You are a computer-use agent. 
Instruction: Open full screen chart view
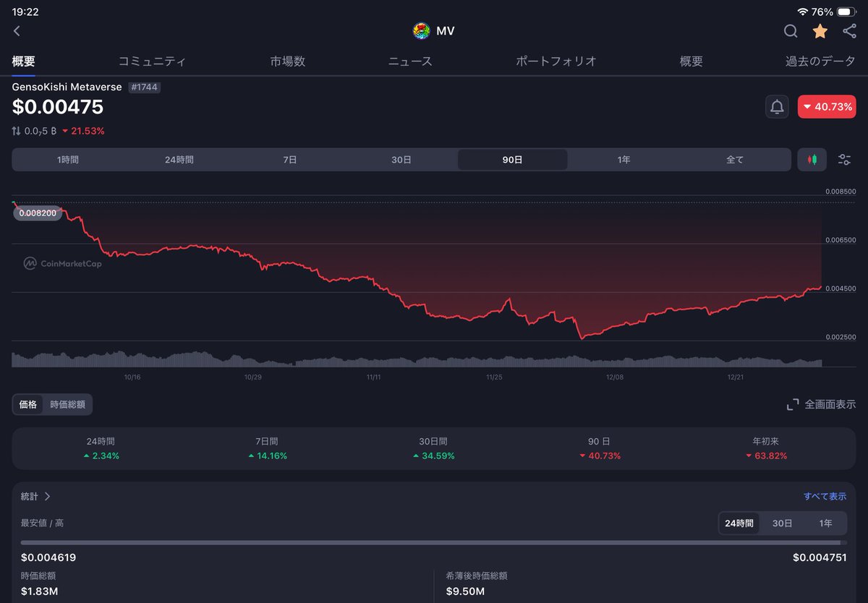coord(822,404)
